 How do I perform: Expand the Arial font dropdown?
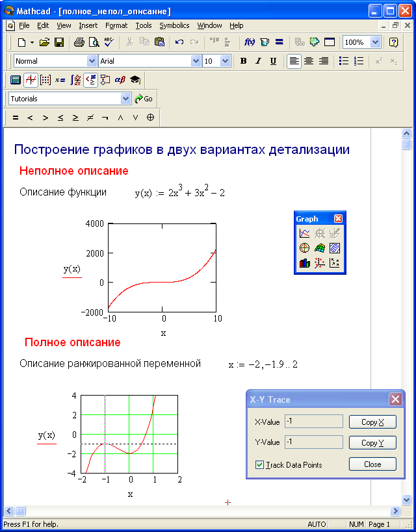click(x=196, y=61)
